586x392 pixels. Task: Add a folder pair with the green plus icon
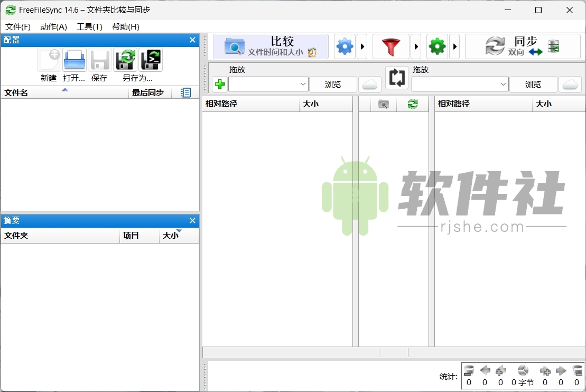coord(219,83)
